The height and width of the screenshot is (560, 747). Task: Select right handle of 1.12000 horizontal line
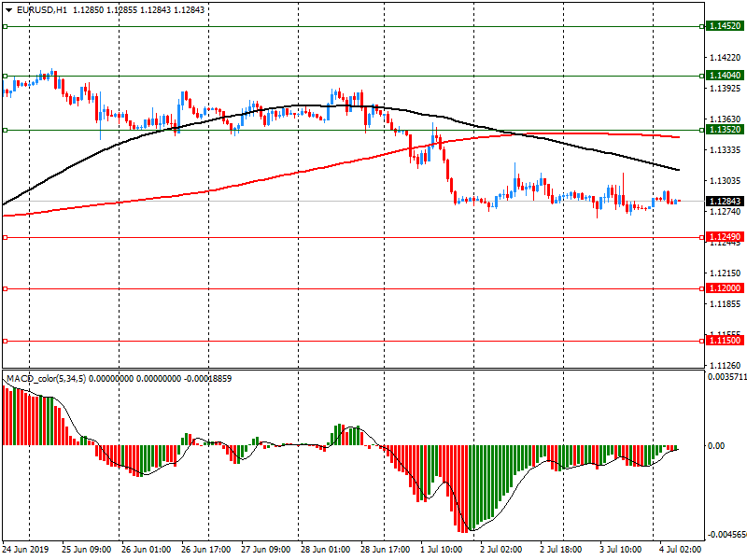click(x=702, y=288)
